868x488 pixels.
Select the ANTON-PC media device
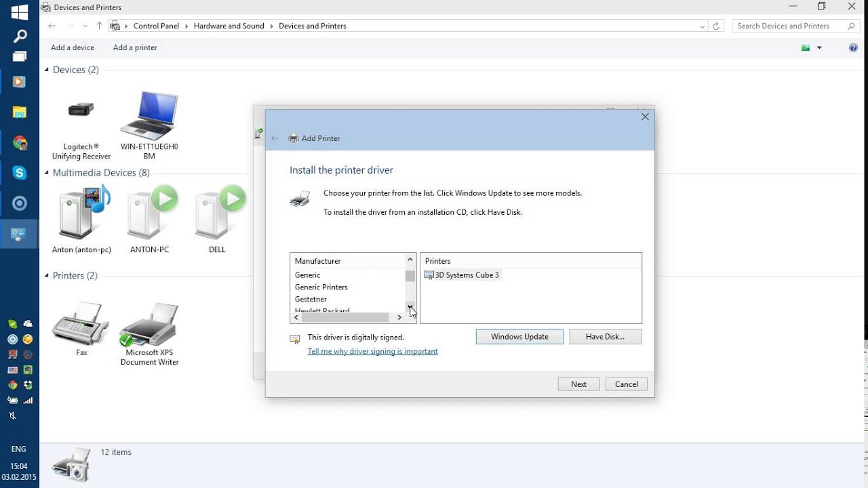[x=149, y=220]
